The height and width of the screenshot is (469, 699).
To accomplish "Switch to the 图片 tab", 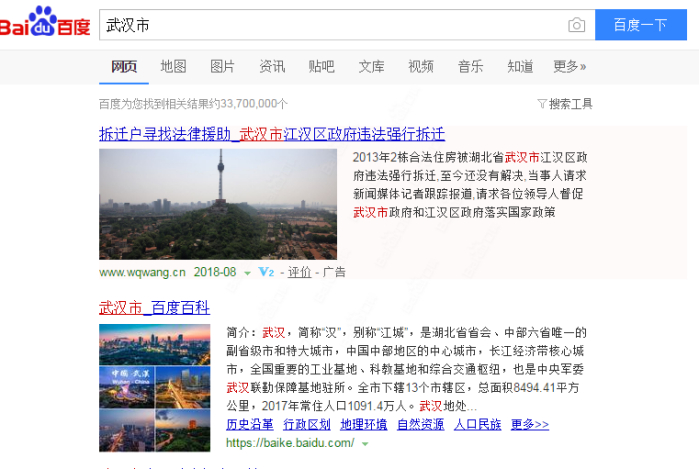I will [222, 66].
